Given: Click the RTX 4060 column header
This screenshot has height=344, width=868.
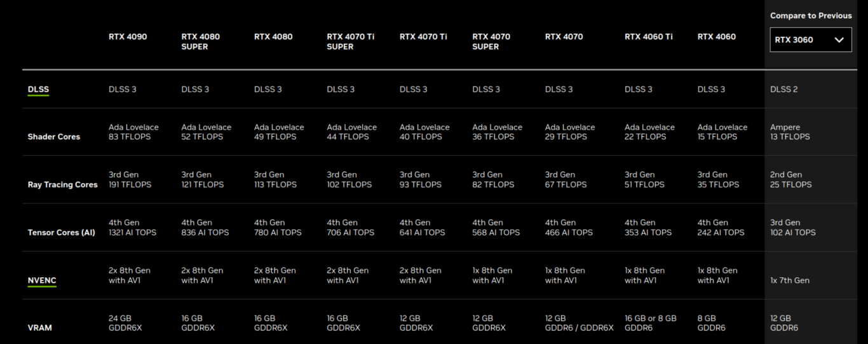Looking at the screenshot, I should click(x=717, y=37).
